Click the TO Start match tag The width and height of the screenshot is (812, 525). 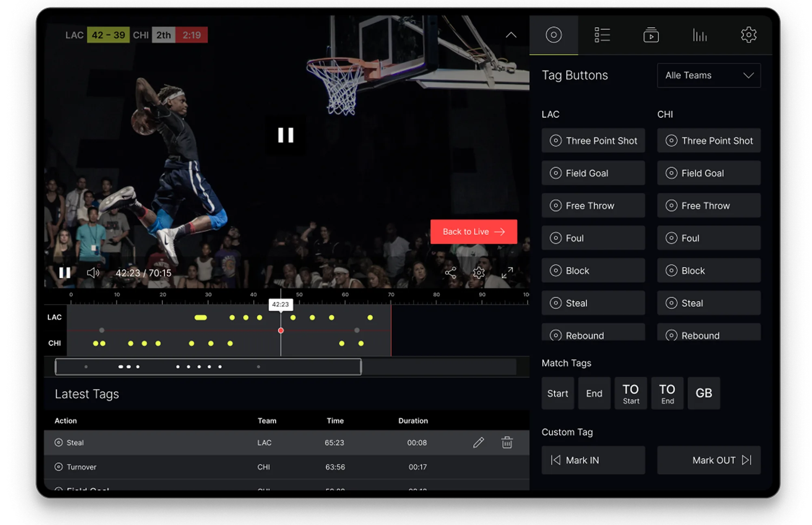pos(631,393)
